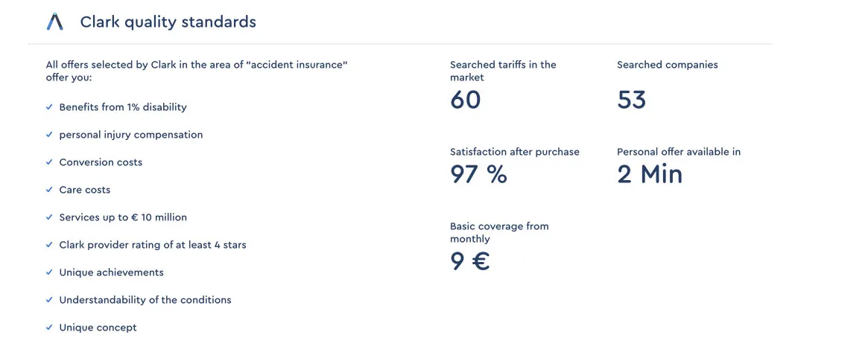Click checkmark beside Understandability of the conditions
Image resolution: width=868 pixels, height=364 pixels.
coord(49,300)
